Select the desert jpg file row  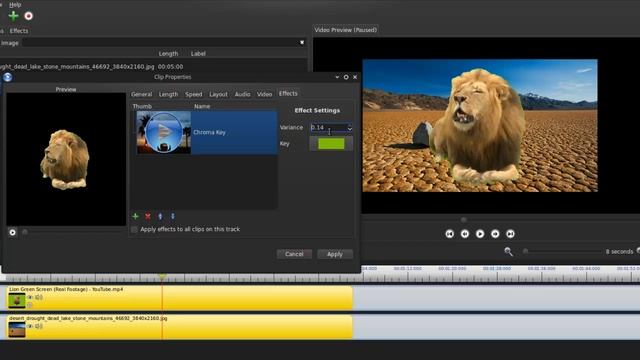coord(153,67)
